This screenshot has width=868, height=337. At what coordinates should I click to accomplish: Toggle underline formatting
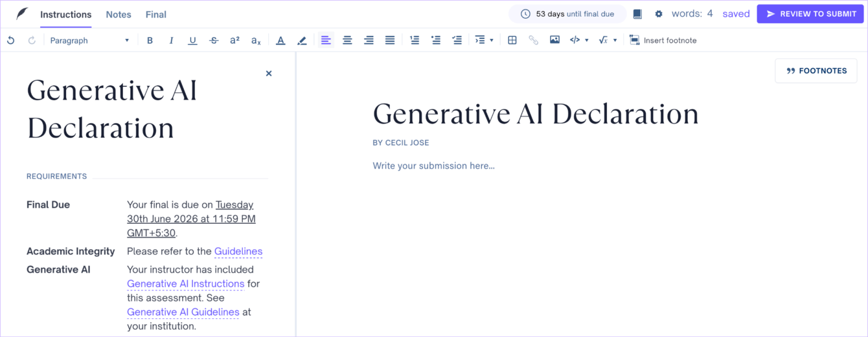pyautogui.click(x=192, y=40)
